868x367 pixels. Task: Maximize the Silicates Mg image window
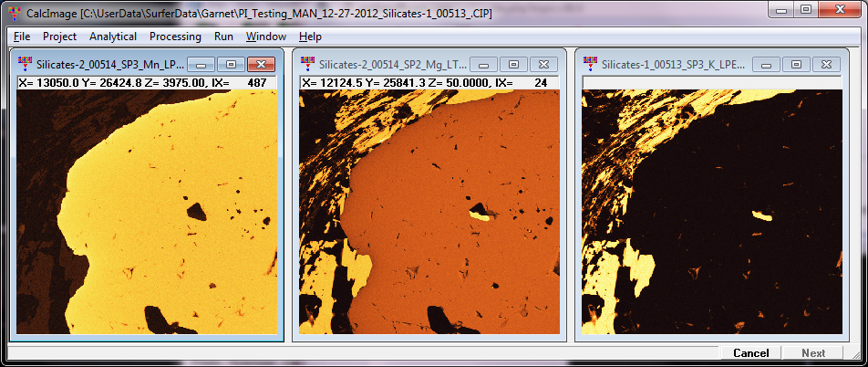point(514,64)
